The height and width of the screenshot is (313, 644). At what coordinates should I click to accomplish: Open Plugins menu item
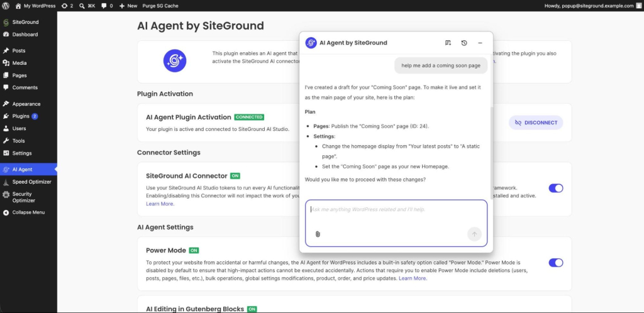(28, 116)
